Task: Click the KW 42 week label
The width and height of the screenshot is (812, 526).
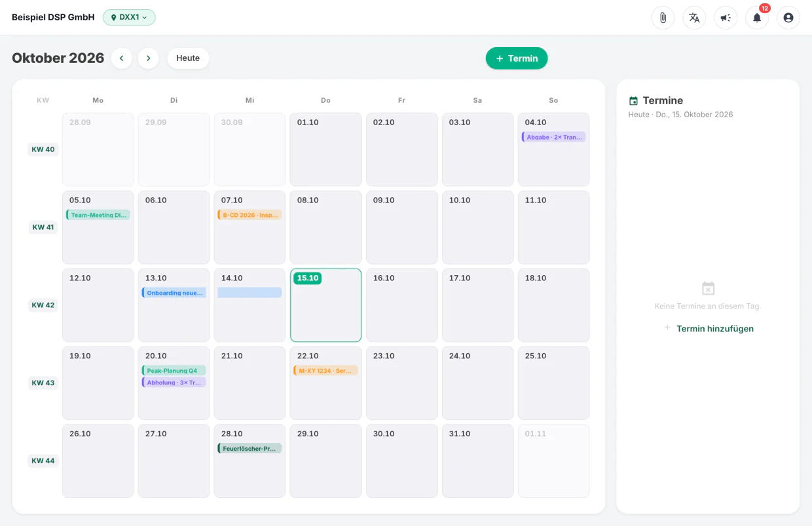Action: [x=43, y=305]
